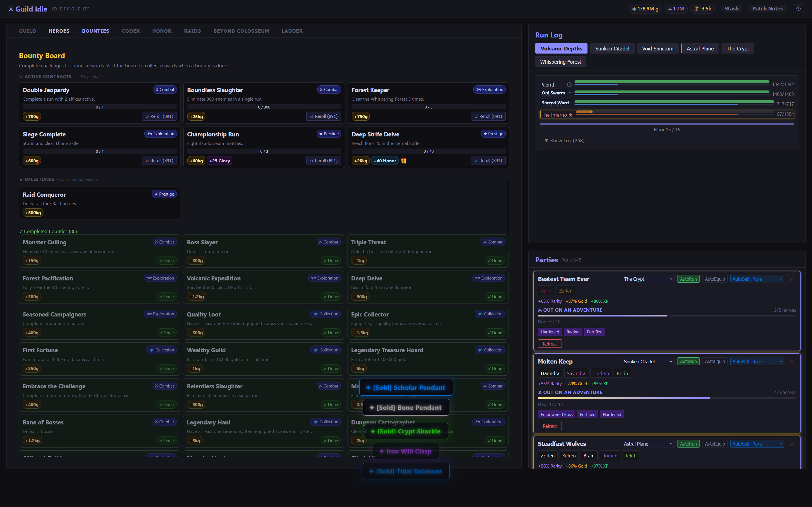Click bounty list vertical scrollbar
812x507 pixels.
click(x=508, y=214)
